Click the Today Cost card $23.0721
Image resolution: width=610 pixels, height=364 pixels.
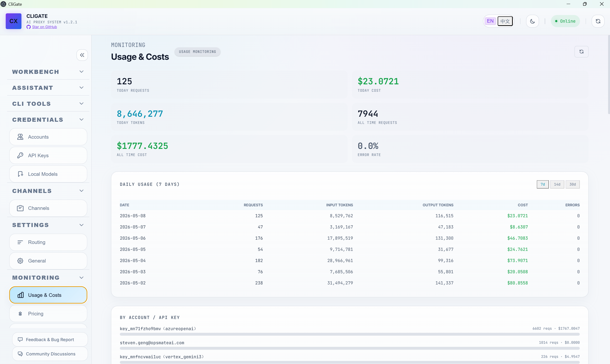(x=470, y=85)
